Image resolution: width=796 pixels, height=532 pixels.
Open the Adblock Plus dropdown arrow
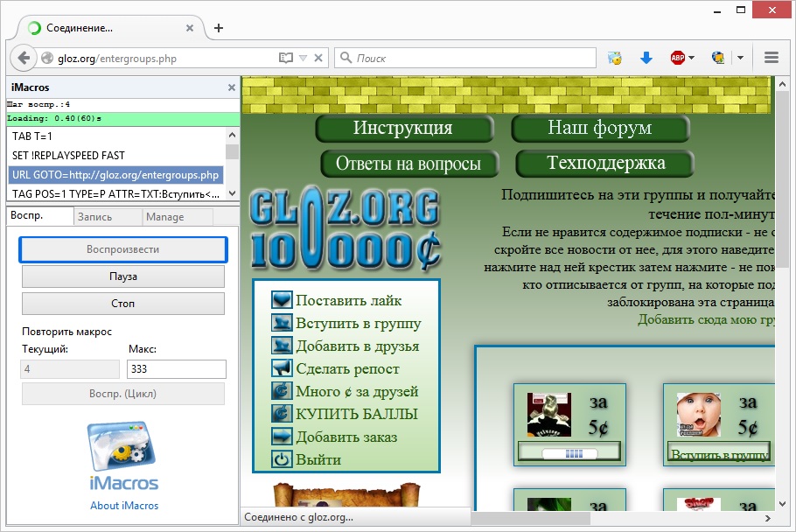coord(691,58)
